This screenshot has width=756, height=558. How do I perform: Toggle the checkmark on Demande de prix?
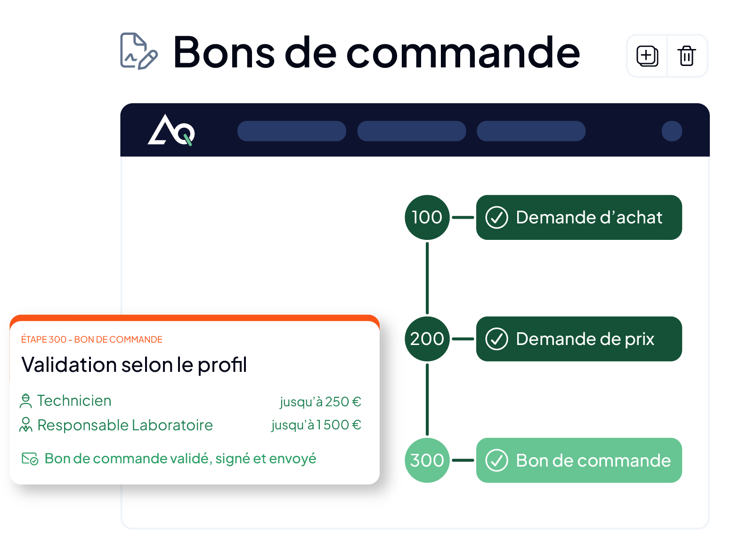[x=496, y=339]
